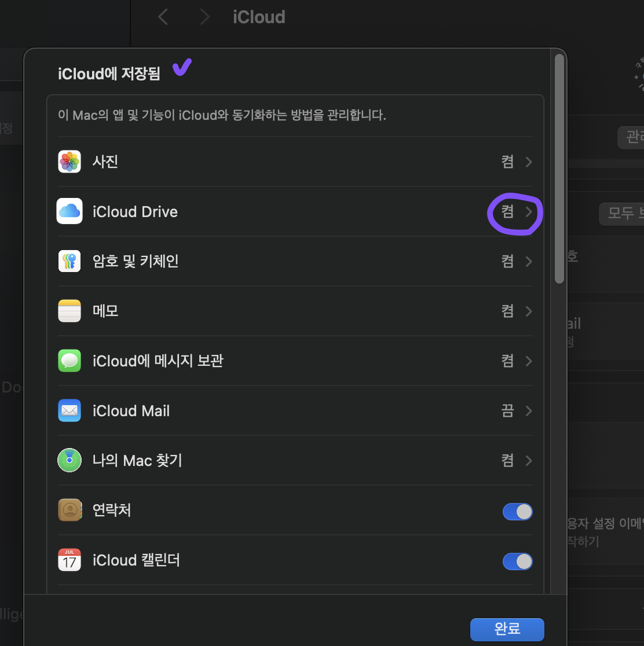Click the 사진 label text
This screenshot has height=646, width=644.
(x=105, y=161)
